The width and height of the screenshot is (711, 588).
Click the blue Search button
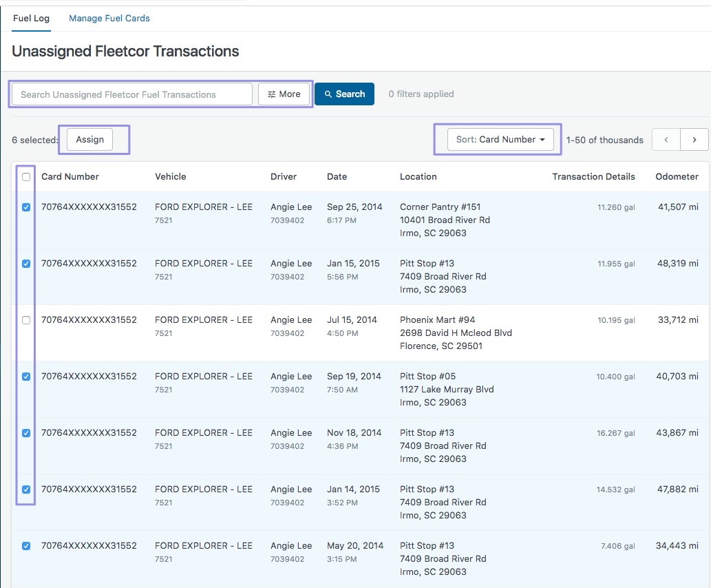344,94
